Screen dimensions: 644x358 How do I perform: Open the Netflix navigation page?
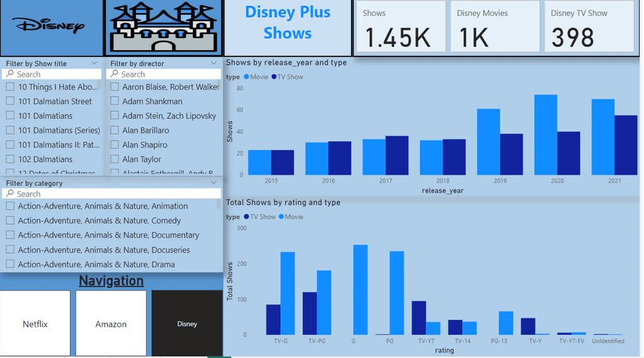35,323
